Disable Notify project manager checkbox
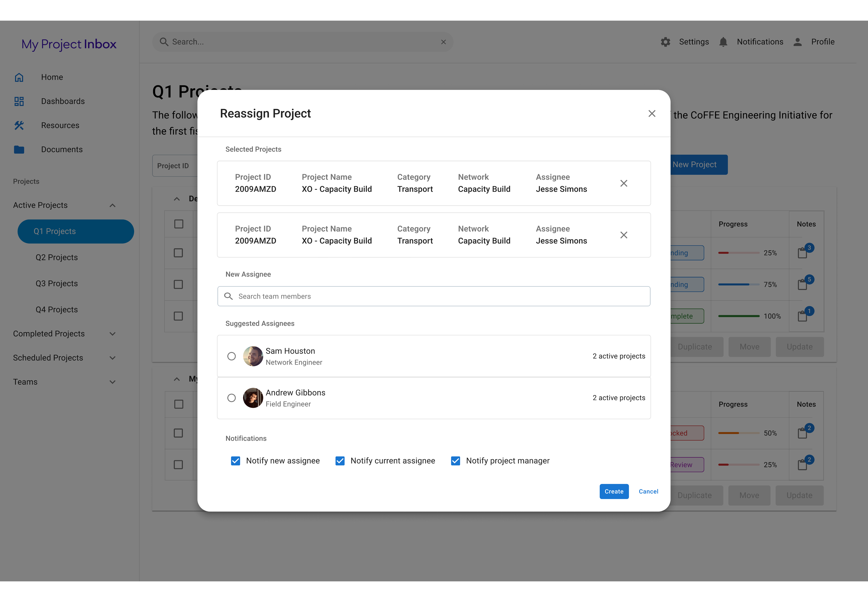Image resolution: width=868 pixels, height=602 pixels. pyautogui.click(x=455, y=461)
